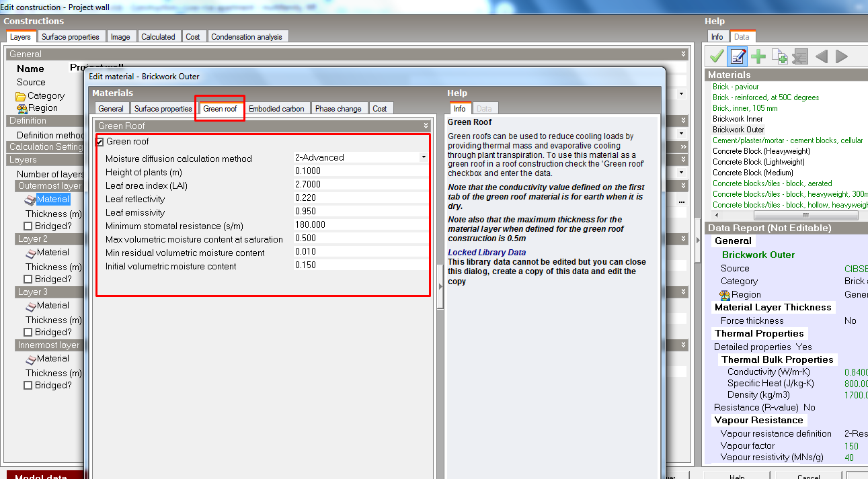Toggle Bridged? checkbox under Layer 3

[28, 332]
